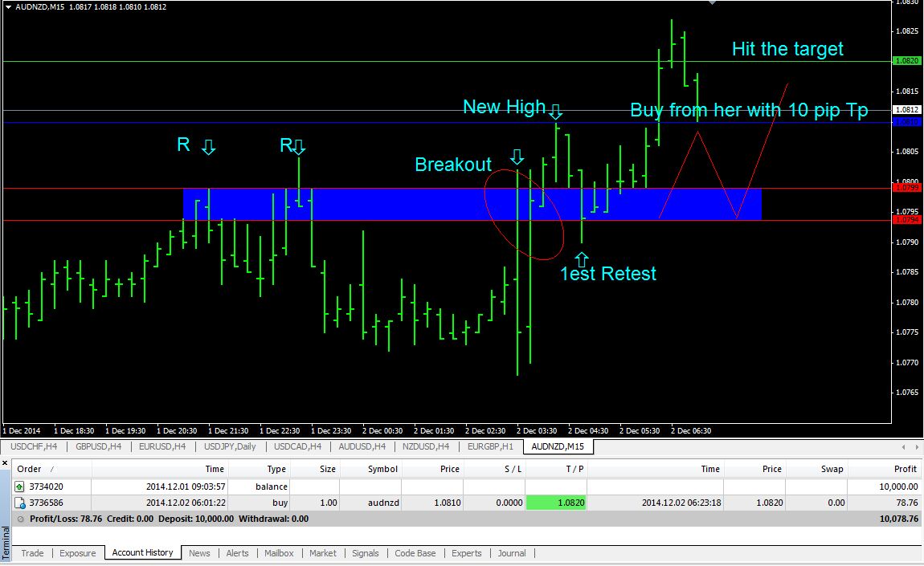
Task: Open the AUDNZD,M15 chart triangle menu
Action: pos(8,6)
